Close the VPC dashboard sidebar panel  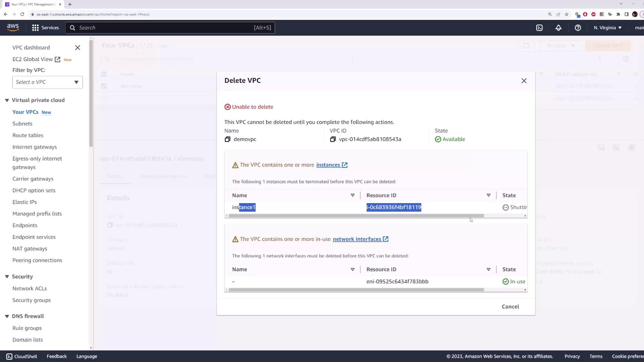coord(77,48)
